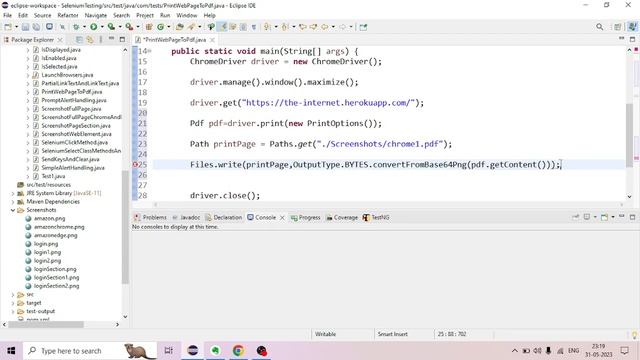Close the PrintWebPageToPdf.java editor tab
The image size is (640, 360).
click(x=212, y=40)
